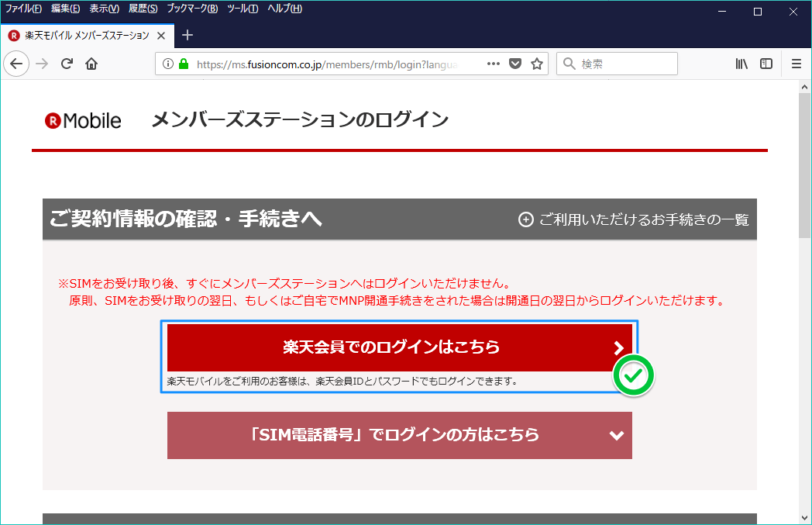Screen dimensions: 812x525
Task: Open the 表示(V) menu
Action: click(104, 9)
